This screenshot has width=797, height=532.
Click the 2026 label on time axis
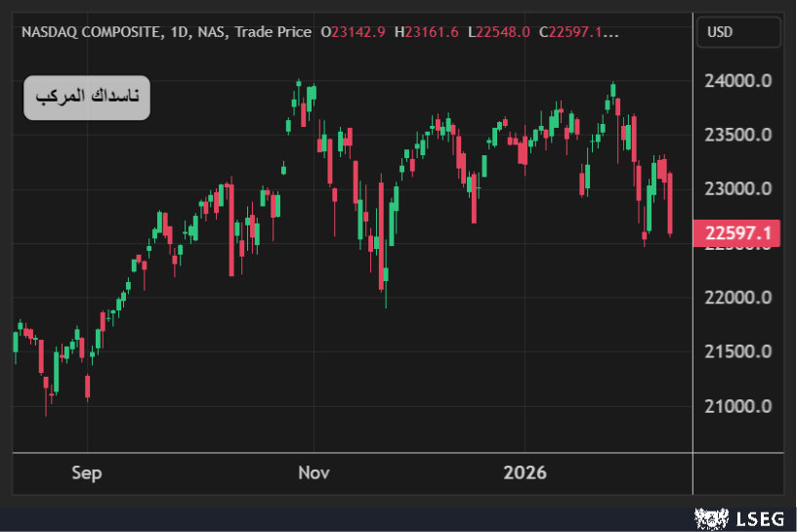[x=524, y=473]
